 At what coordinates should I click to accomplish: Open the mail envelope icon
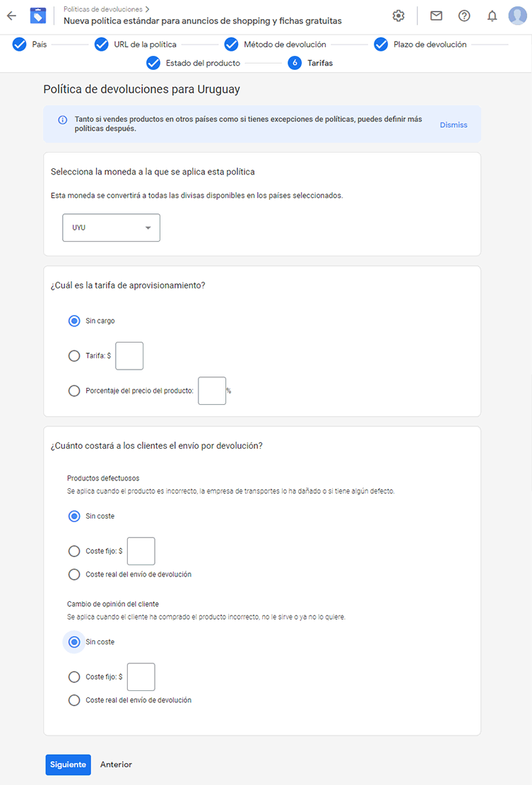[x=437, y=16]
